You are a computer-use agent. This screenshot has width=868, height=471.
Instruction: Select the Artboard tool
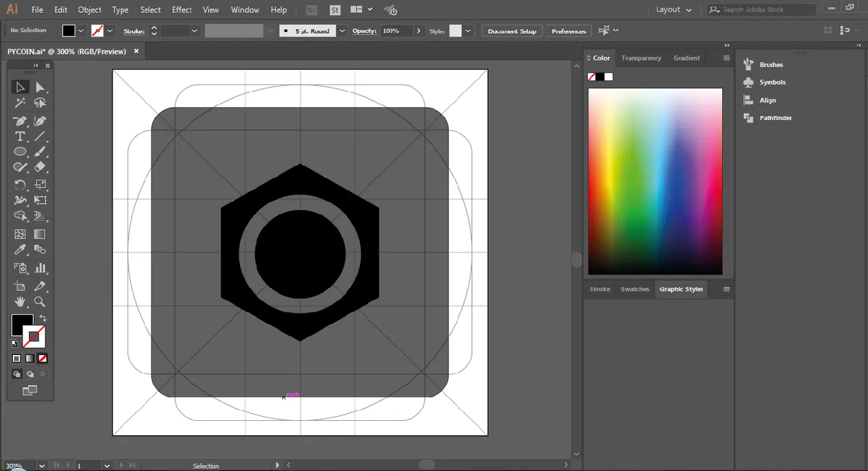click(x=20, y=286)
